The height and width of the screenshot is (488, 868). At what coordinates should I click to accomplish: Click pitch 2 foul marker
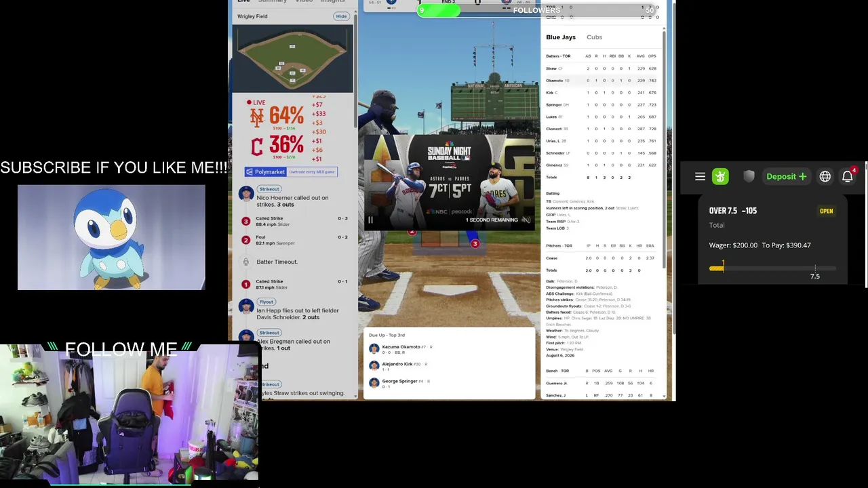click(246, 240)
